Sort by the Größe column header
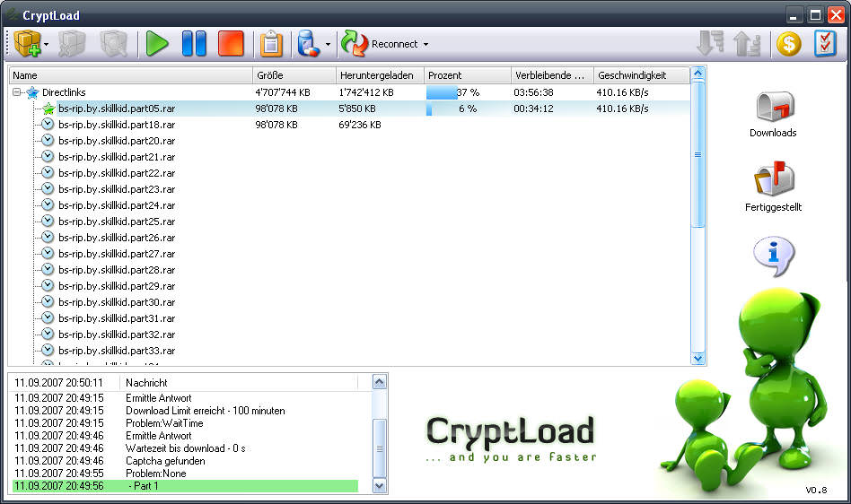851x504 pixels. [x=294, y=75]
